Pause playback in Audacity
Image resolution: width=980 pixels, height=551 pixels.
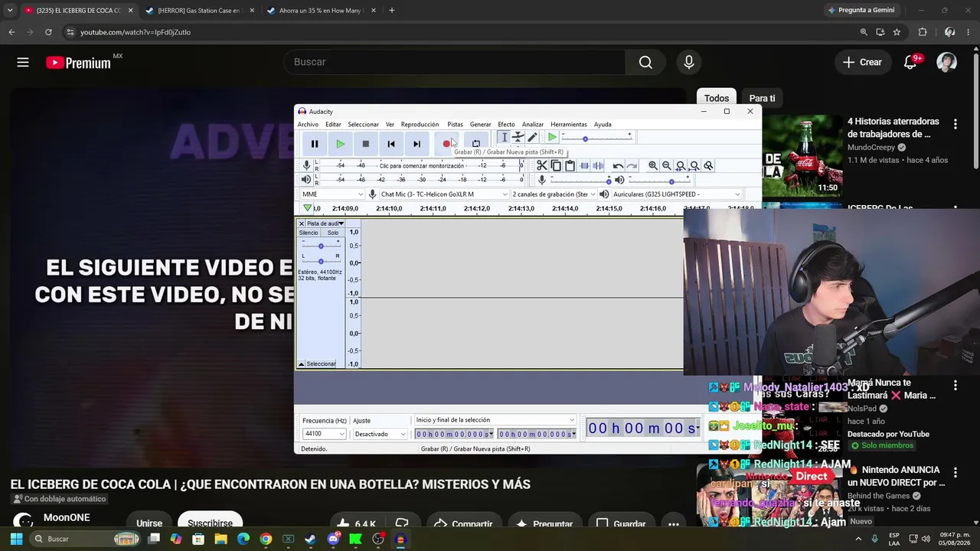coord(315,144)
